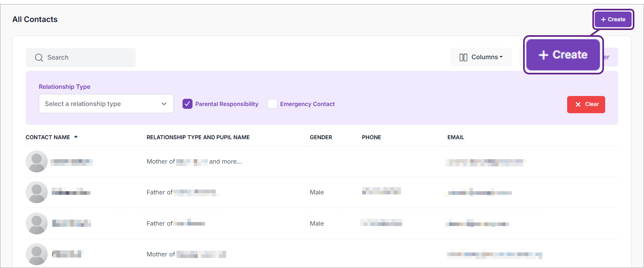Screen dimensions: 644x268
Task: Click the Emergency Contact label
Action: 307,104
